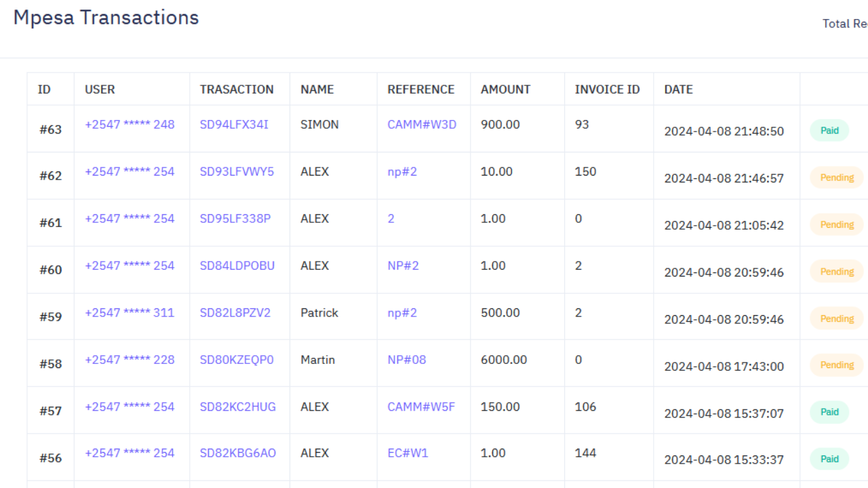This screenshot has width=868, height=488.
Task: Click the DATE column header
Action: [679, 89]
